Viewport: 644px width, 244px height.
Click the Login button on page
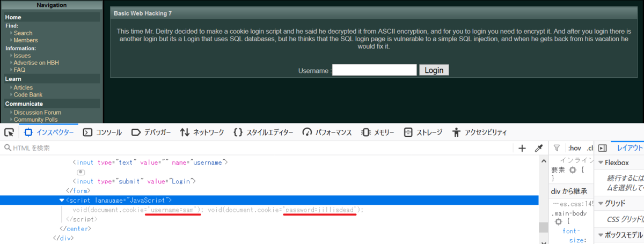pyautogui.click(x=434, y=70)
